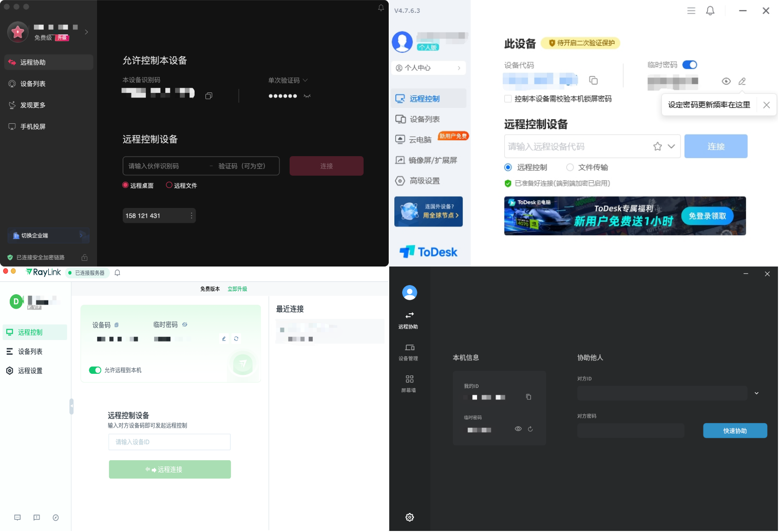Open the settings gear in the bottom-right app
Screen dimensions: 779x532
(409, 517)
